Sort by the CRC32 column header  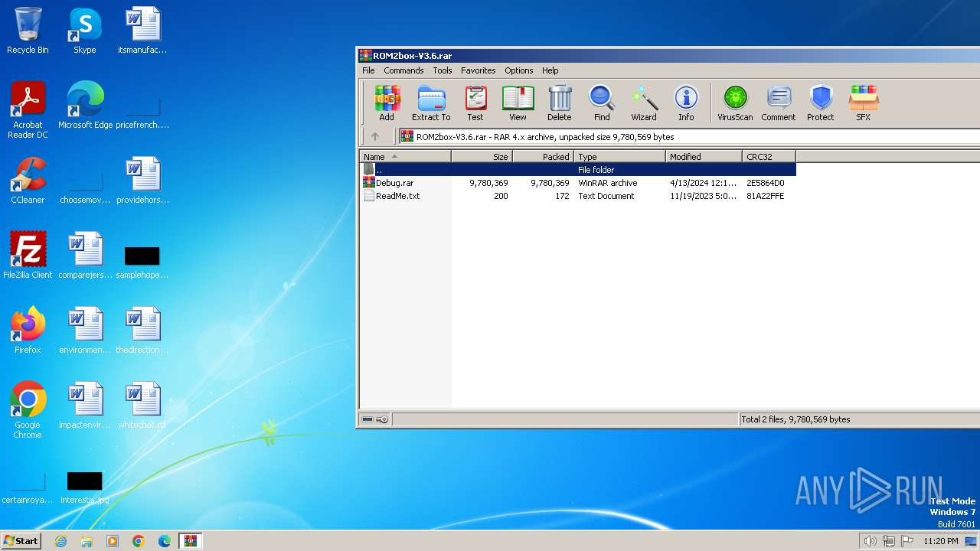[x=769, y=157]
